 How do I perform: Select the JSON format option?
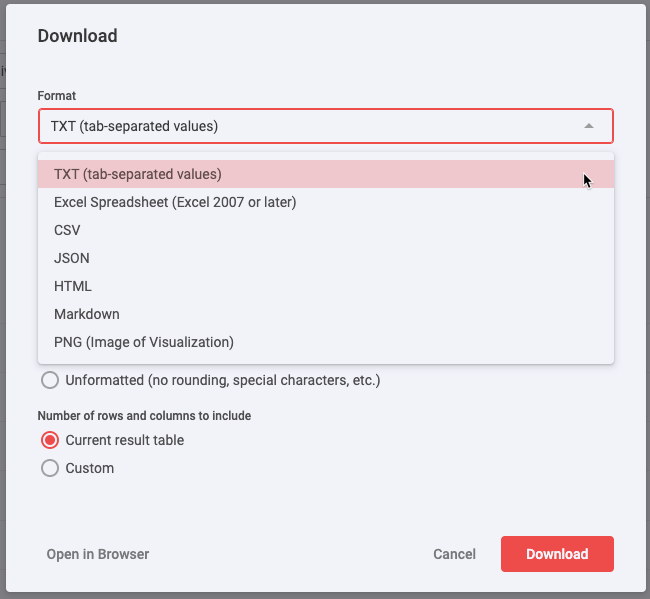pos(326,258)
